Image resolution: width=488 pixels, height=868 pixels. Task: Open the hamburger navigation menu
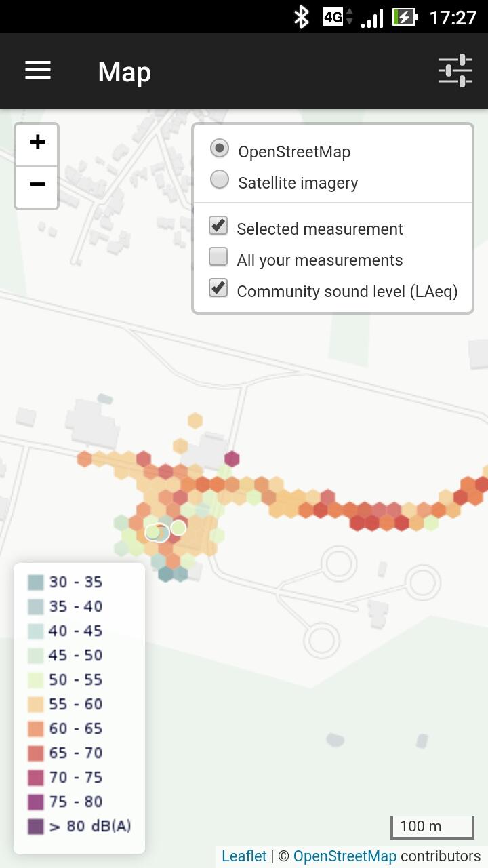point(38,71)
